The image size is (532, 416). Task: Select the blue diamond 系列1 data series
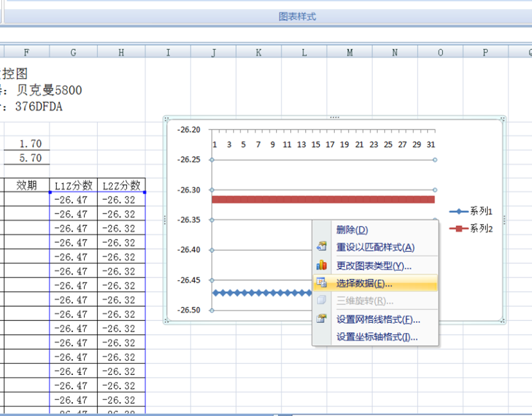[x=260, y=293]
